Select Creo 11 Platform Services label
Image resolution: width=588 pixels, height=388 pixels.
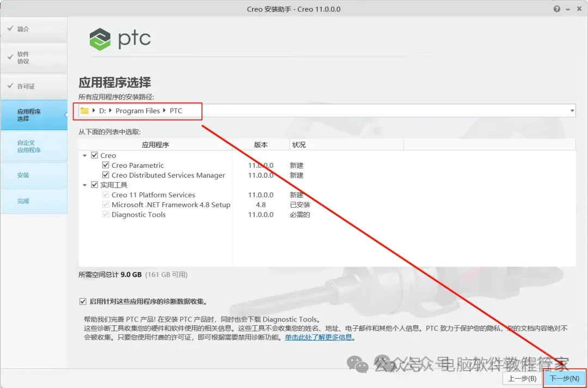[154, 195]
